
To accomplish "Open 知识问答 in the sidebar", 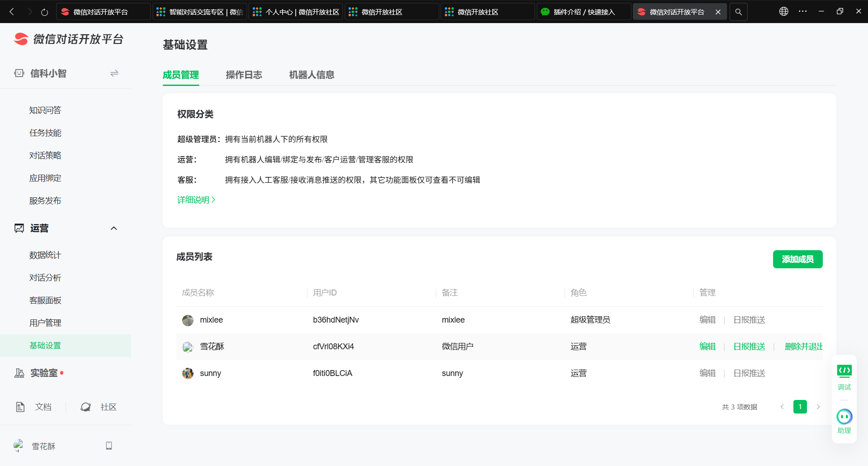I will pos(45,110).
